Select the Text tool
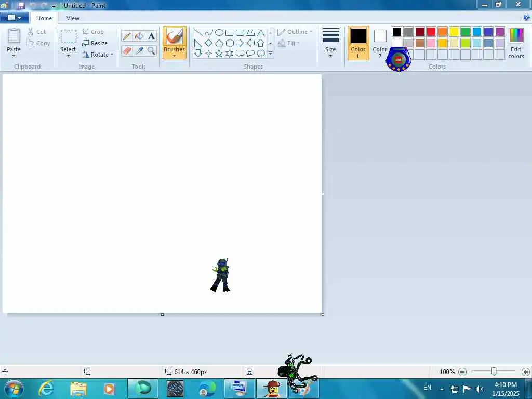The width and height of the screenshot is (532, 399). (151, 36)
